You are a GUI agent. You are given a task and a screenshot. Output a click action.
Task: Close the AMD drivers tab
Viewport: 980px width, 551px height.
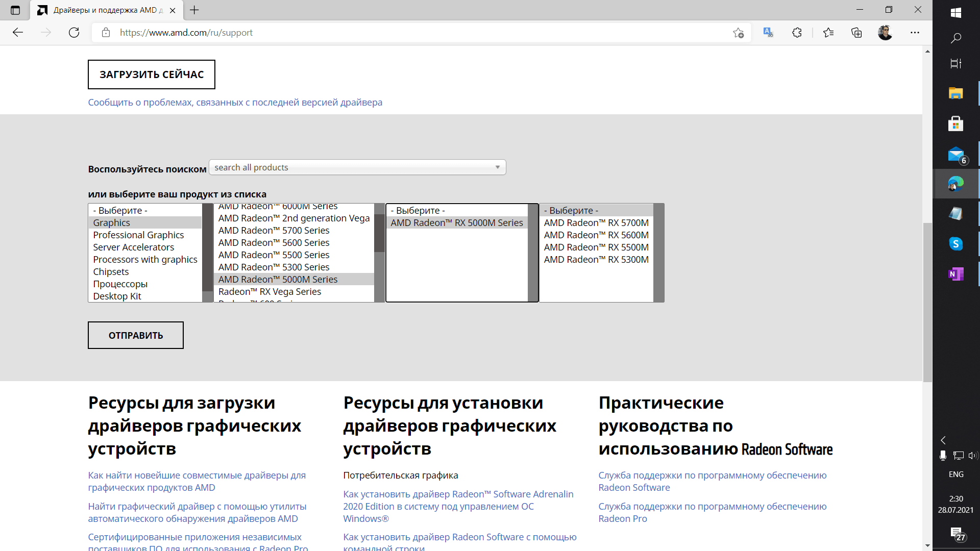tap(173, 10)
